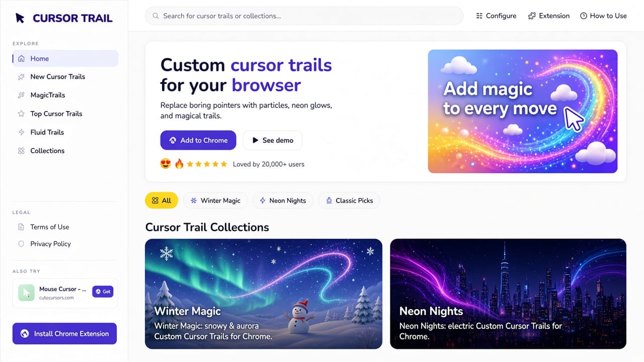644x362 pixels.
Task: Click the Get button for Mouse Cursor
Action: 103,292
